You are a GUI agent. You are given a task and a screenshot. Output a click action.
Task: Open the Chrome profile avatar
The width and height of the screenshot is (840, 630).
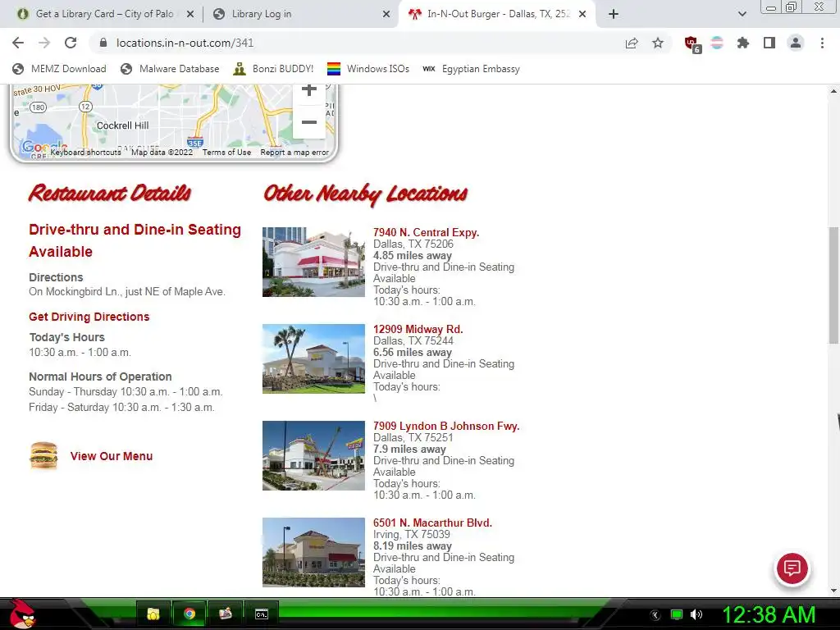pyautogui.click(x=796, y=43)
